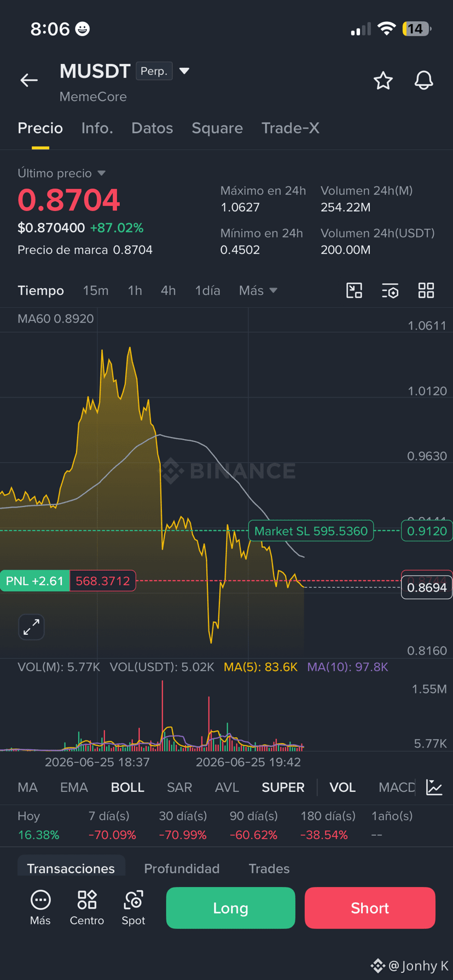
Task: Open the Trades tab
Action: pos(269,868)
